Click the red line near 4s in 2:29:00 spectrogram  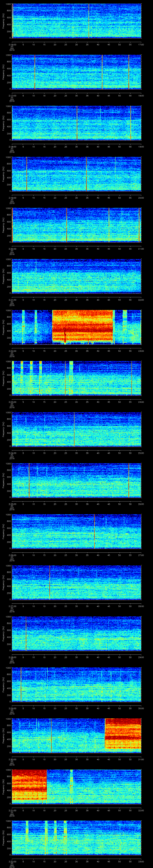[x=21, y=684]
